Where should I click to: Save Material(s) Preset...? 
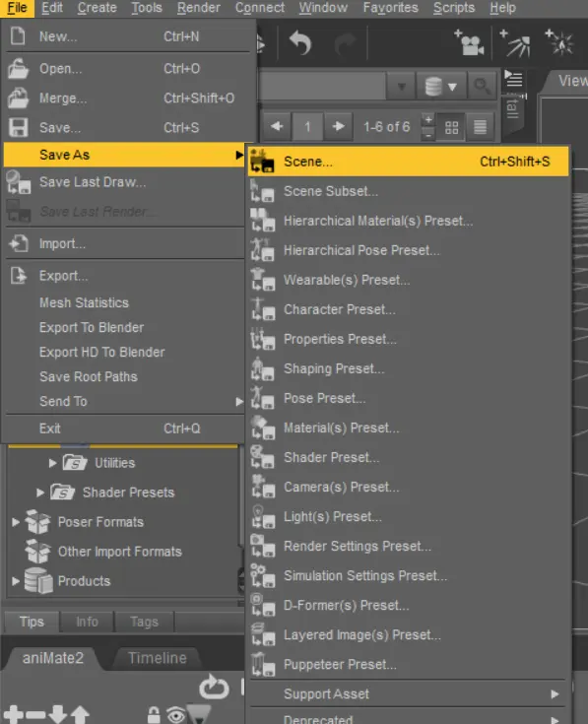[409, 428]
